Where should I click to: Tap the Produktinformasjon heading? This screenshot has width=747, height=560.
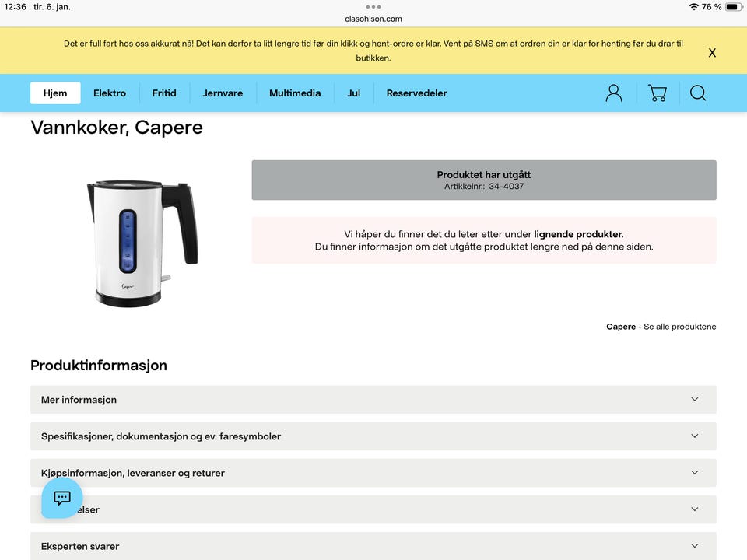(x=99, y=366)
